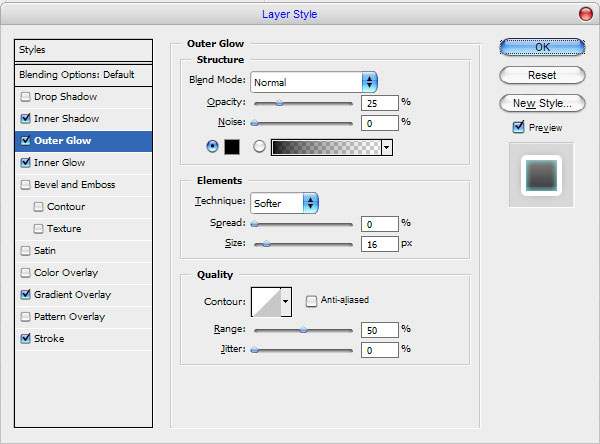
Task: Open the Blend Mode dropdown
Action: click(314, 82)
